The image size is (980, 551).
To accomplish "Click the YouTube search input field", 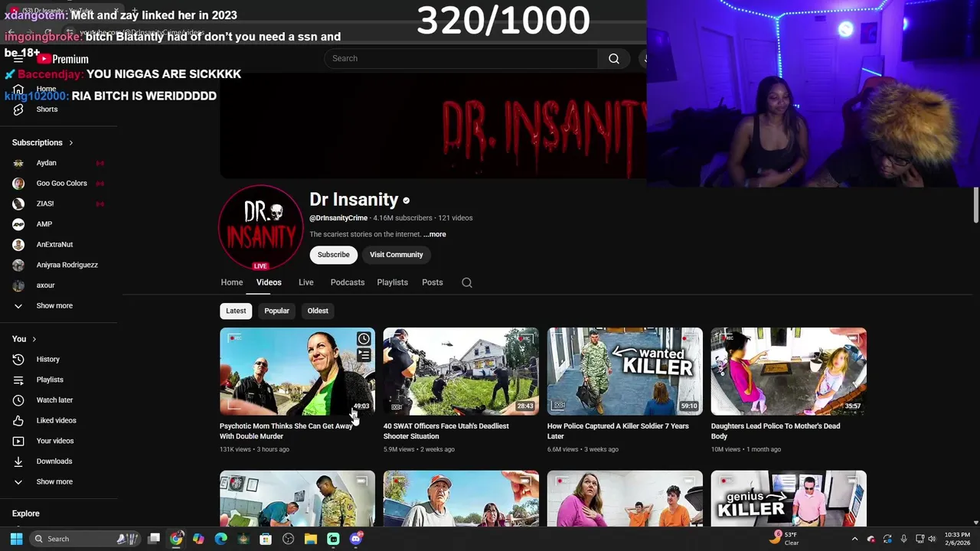I will (x=461, y=59).
